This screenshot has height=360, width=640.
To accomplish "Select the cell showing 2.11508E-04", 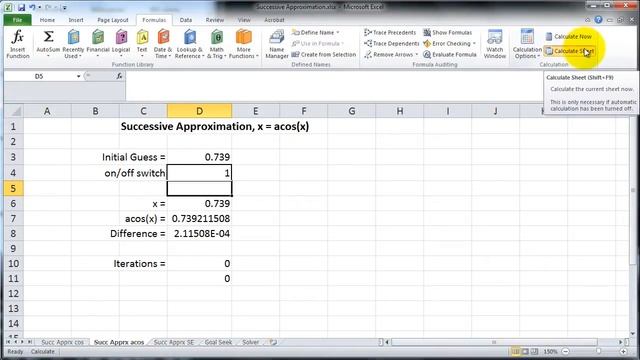I will pos(199,233).
